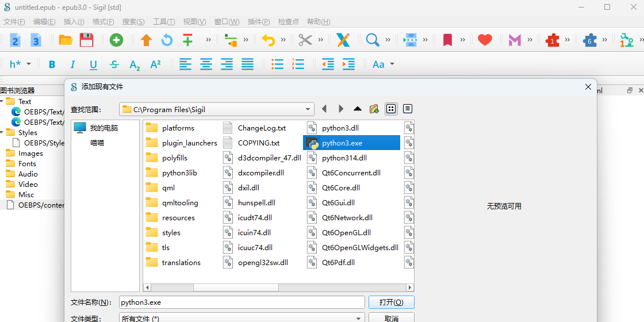Apply superscript formatting with the A² icon
The height and width of the screenshot is (322, 644).
156,64
